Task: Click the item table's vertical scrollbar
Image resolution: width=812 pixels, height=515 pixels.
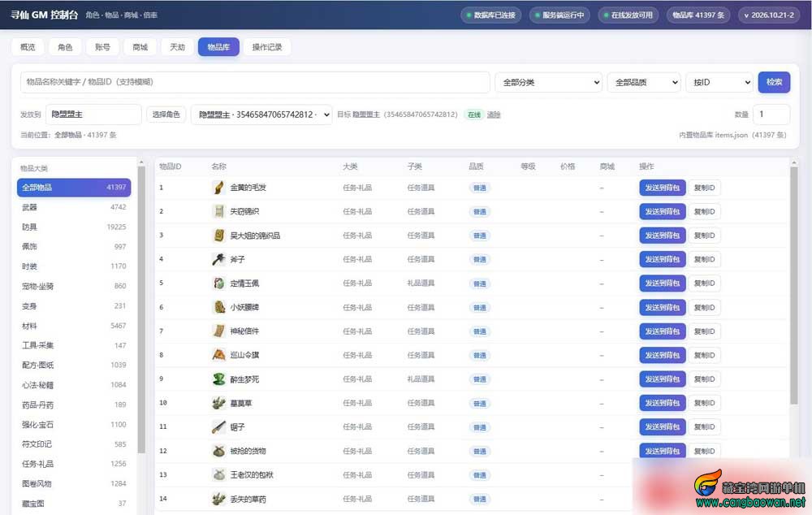Action: [794, 285]
